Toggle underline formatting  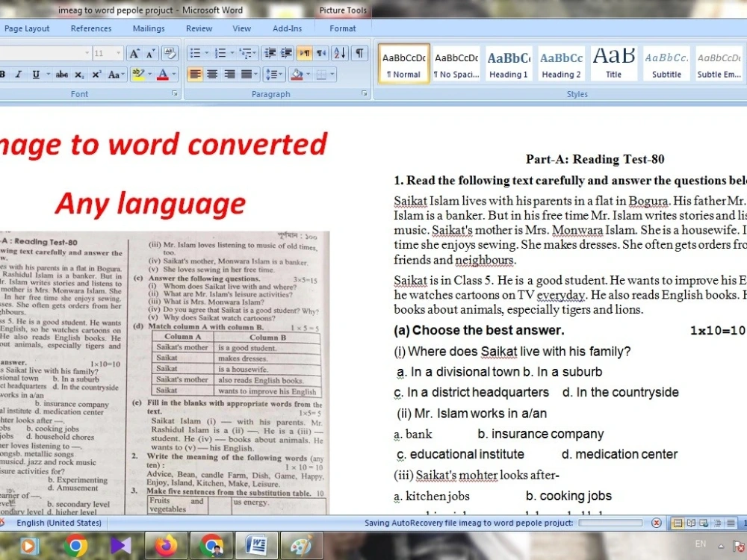click(x=36, y=74)
